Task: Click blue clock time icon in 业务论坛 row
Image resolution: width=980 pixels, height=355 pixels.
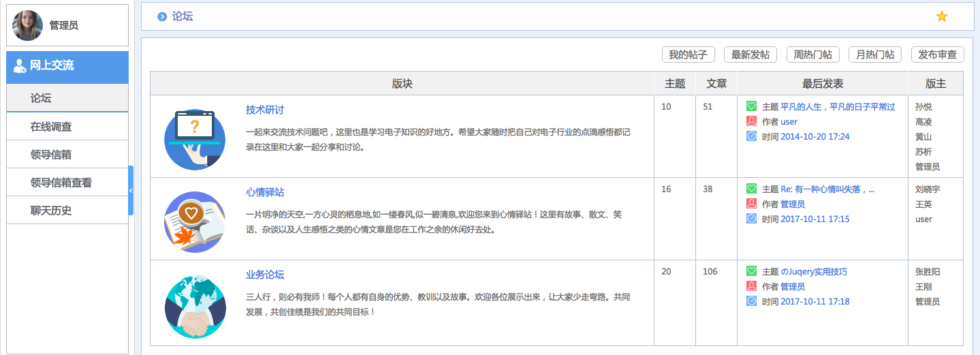Action: [x=751, y=301]
